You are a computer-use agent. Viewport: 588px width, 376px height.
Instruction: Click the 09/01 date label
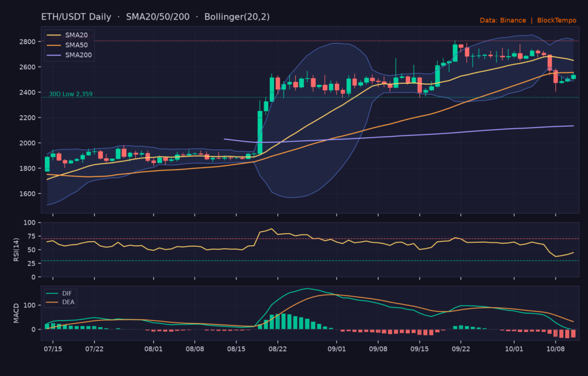pyautogui.click(x=336, y=348)
